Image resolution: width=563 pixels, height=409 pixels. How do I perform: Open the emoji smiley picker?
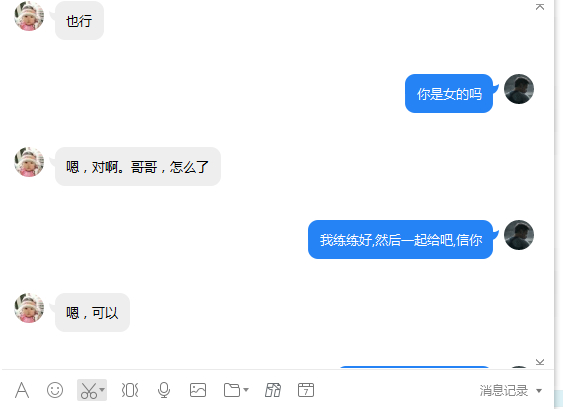[55, 390]
